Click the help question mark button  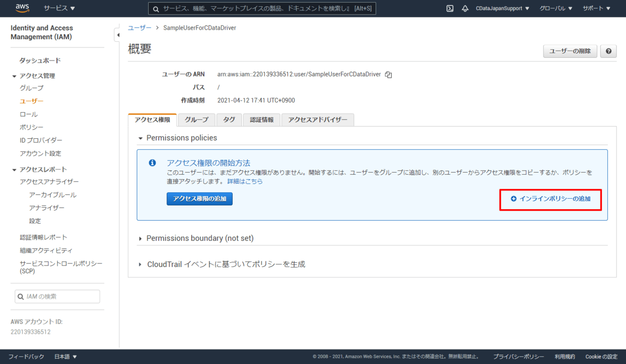click(608, 51)
